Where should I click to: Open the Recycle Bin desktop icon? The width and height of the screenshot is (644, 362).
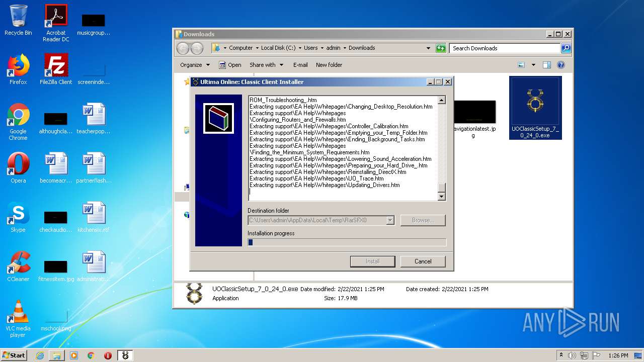coord(18,20)
